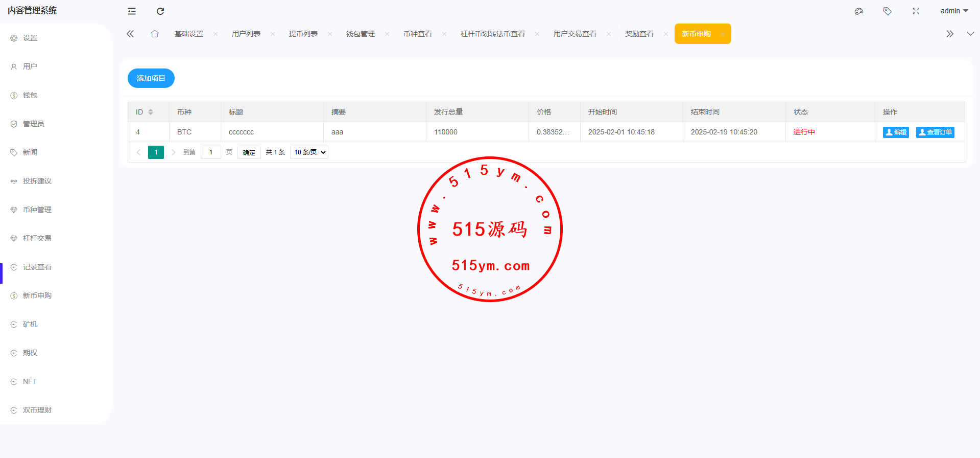Close the 基础设置 tab

[216, 34]
